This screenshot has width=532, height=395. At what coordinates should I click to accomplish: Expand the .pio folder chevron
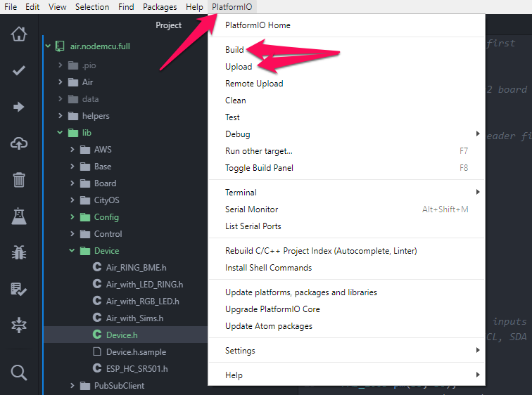pos(60,65)
